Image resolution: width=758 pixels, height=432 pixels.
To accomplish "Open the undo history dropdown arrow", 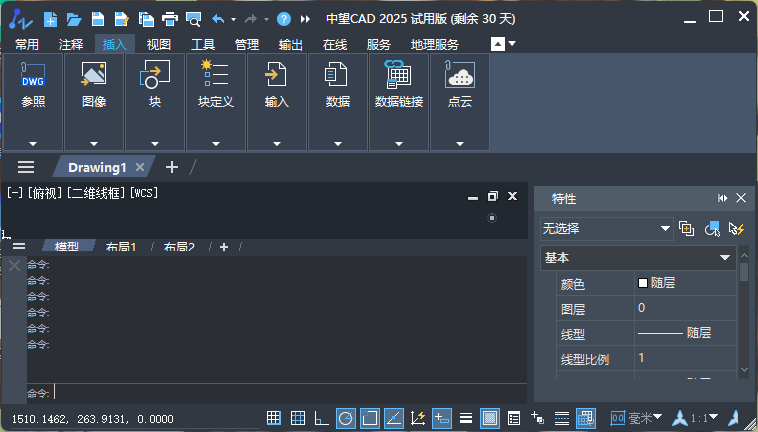I will click(233, 20).
